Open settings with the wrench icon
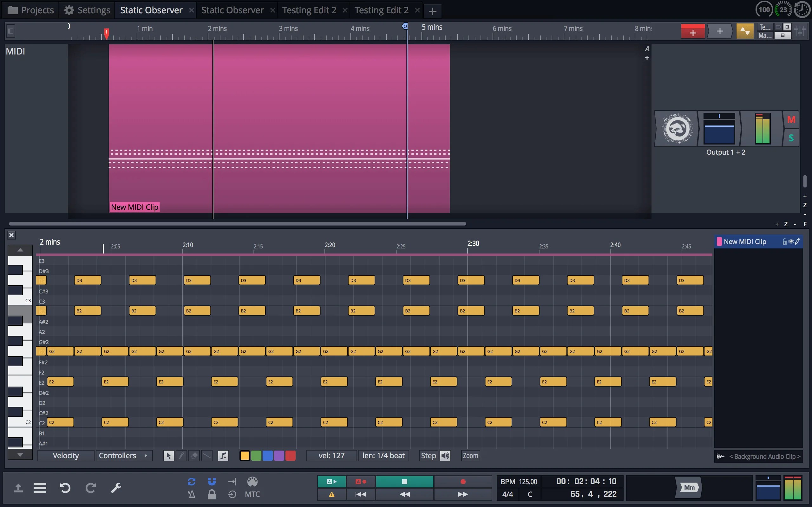The height and width of the screenshot is (507, 812). (x=116, y=488)
